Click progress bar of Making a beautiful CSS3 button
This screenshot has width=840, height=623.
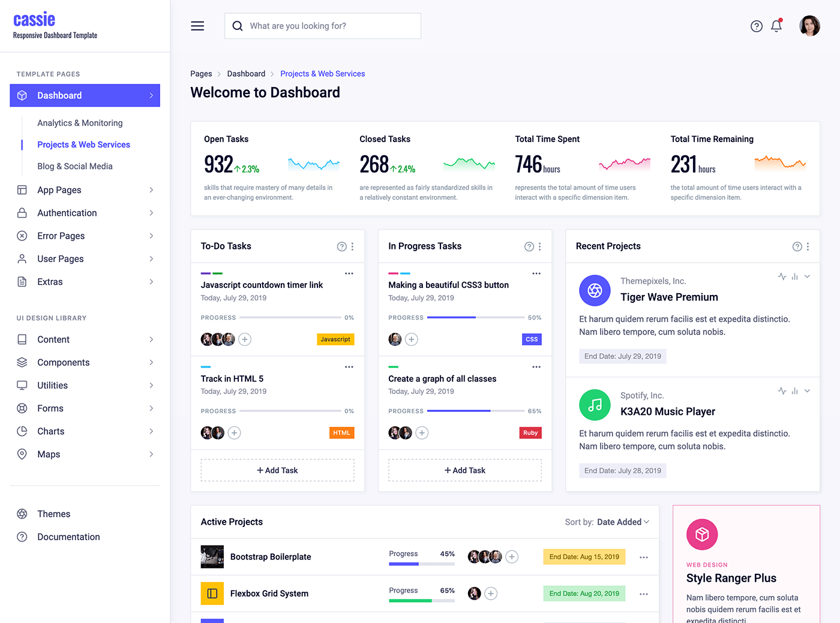click(x=475, y=317)
